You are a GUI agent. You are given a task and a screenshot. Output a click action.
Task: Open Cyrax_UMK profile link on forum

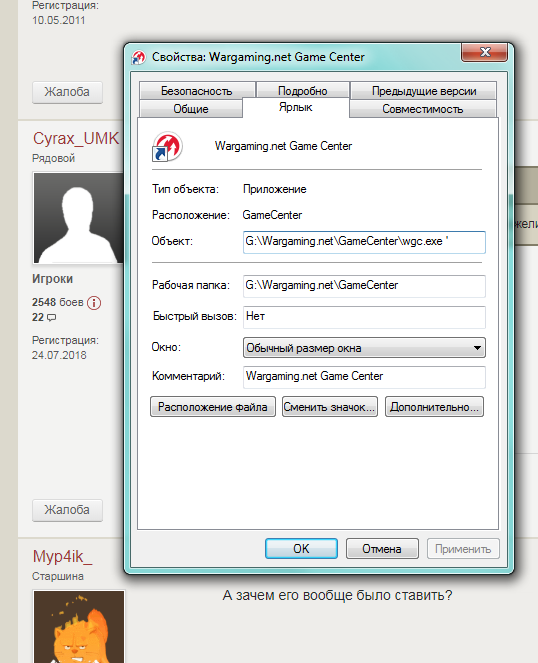(x=76, y=138)
